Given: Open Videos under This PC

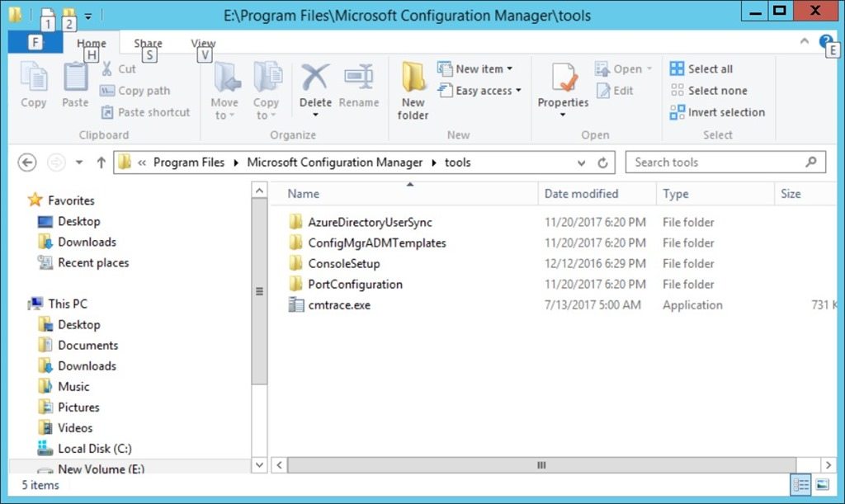Looking at the screenshot, I should coord(75,428).
